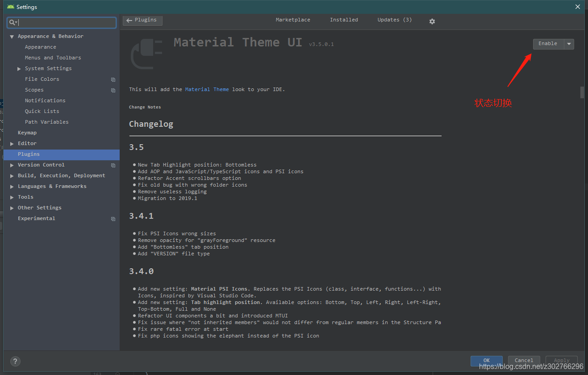Screen dimensions: 588x375
Task: Expand the System Settings node
Action: click(x=19, y=69)
